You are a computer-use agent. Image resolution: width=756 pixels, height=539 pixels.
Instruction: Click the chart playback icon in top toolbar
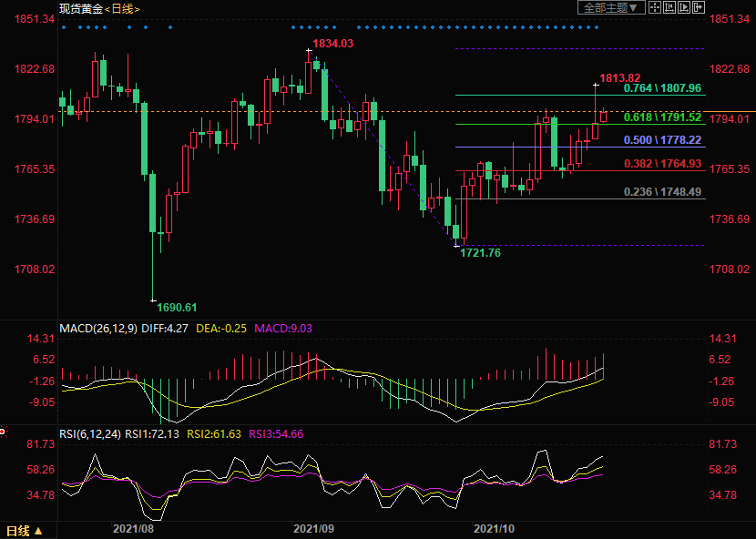pos(684,7)
